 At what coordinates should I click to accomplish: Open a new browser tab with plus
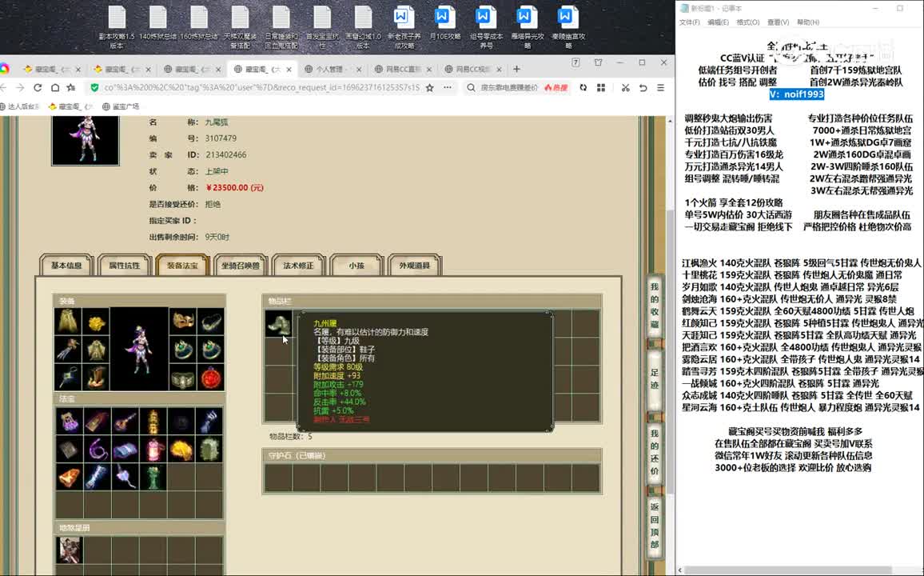517,69
